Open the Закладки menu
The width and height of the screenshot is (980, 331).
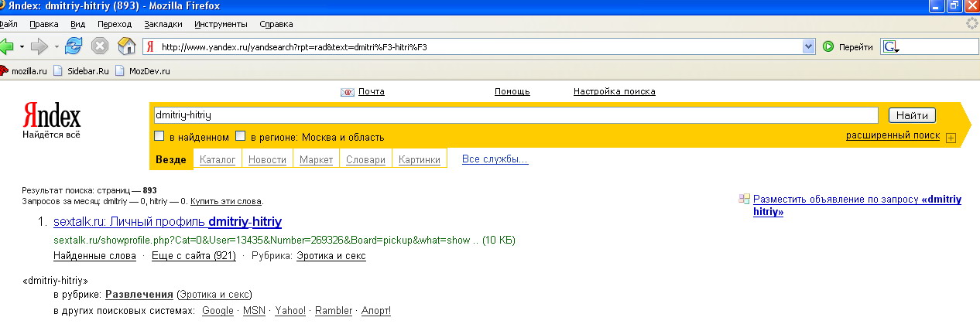click(163, 24)
